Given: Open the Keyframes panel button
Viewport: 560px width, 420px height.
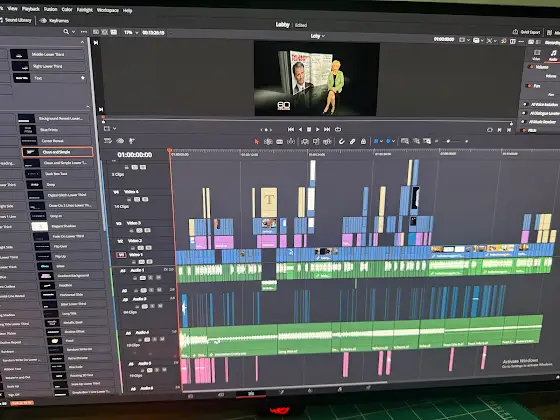Looking at the screenshot, I should (55, 21).
